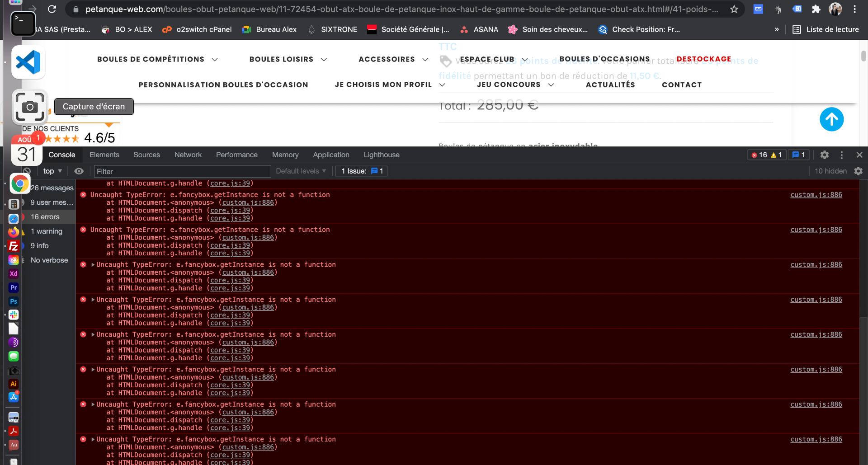Open Slack from the Dock
The image size is (868, 465).
click(x=14, y=315)
